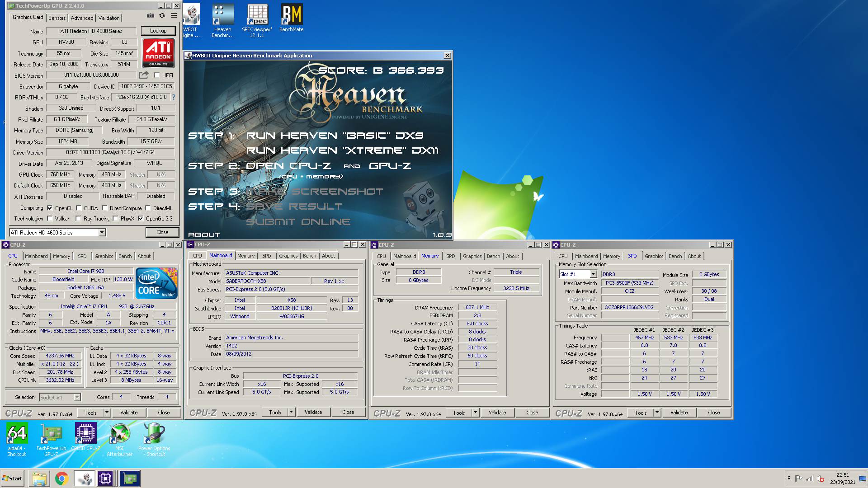Show hidden system tray icons

click(789, 478)
